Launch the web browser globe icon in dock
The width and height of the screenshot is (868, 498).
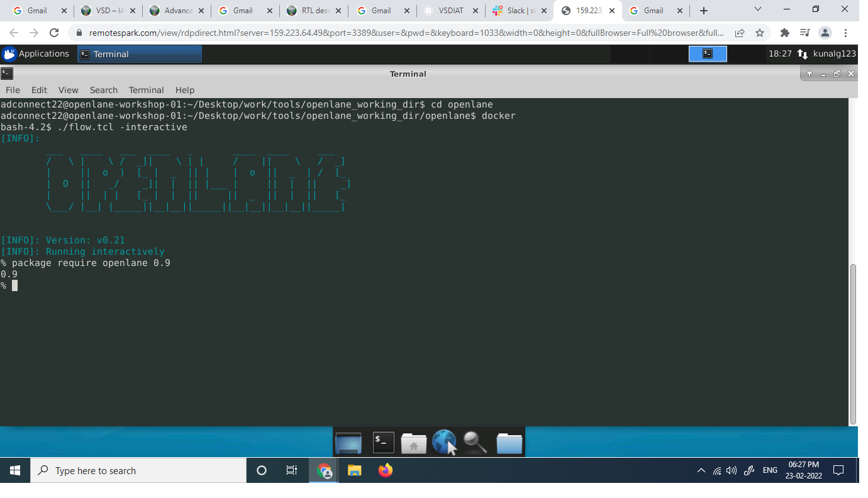[x=444, y=442]
